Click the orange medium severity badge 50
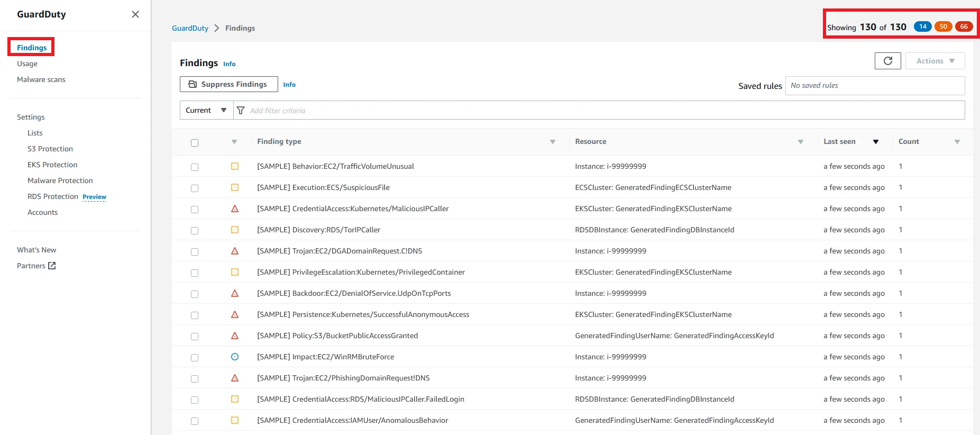The image size is (980, 435). pyautogui.click(x=944, y=26)
